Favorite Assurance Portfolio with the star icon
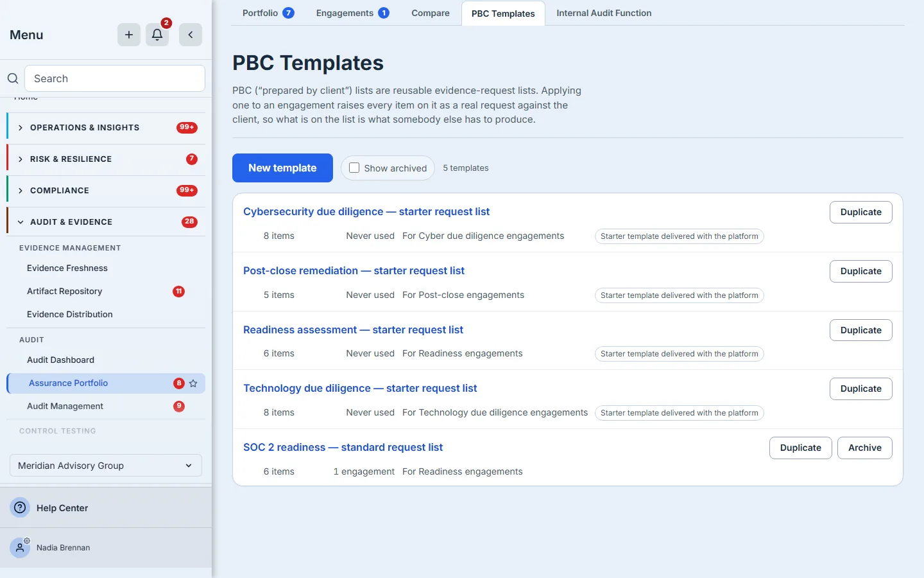The image size is (924, 578). click(193, 383)
